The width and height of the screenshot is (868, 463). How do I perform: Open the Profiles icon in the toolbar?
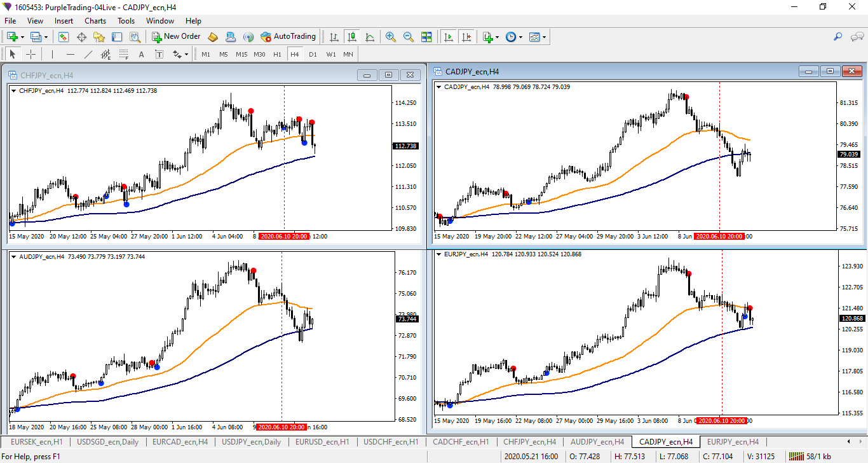click(x=36, y=37)
